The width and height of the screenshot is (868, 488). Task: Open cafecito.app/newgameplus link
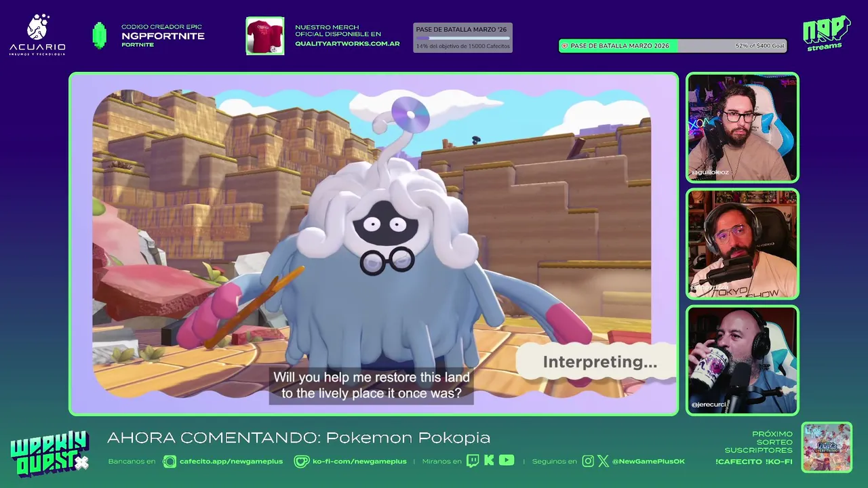(231, 462)
